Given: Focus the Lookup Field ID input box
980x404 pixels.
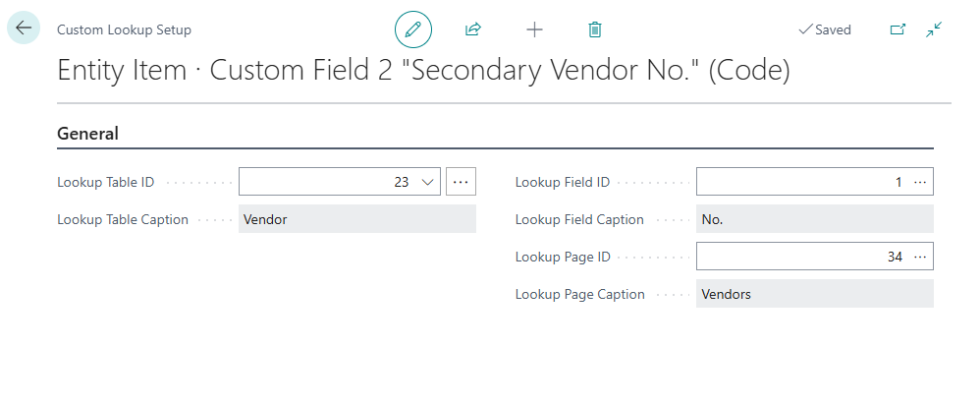Looking at the screenshot, I should coord(800,182).
